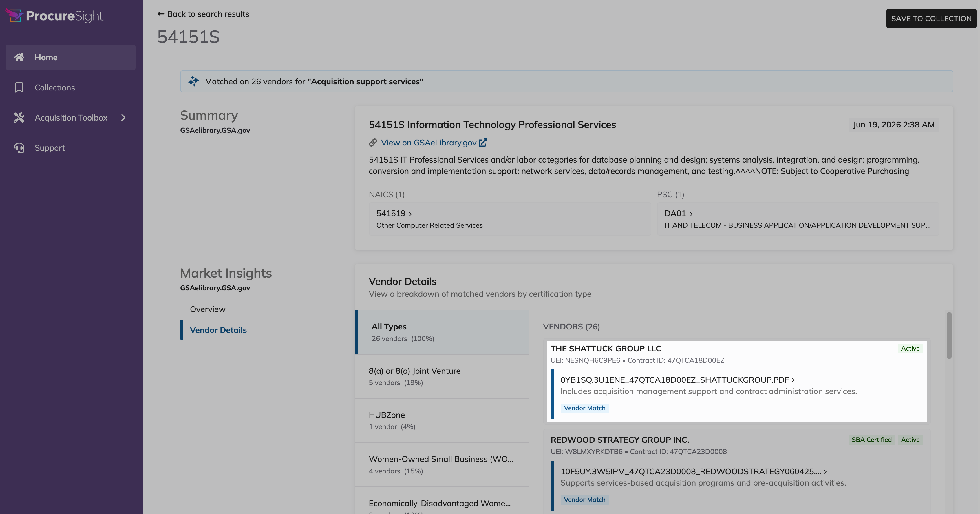Select All Types vendor filter
This screenshot has height=514, width=980.
pos(442,332)
